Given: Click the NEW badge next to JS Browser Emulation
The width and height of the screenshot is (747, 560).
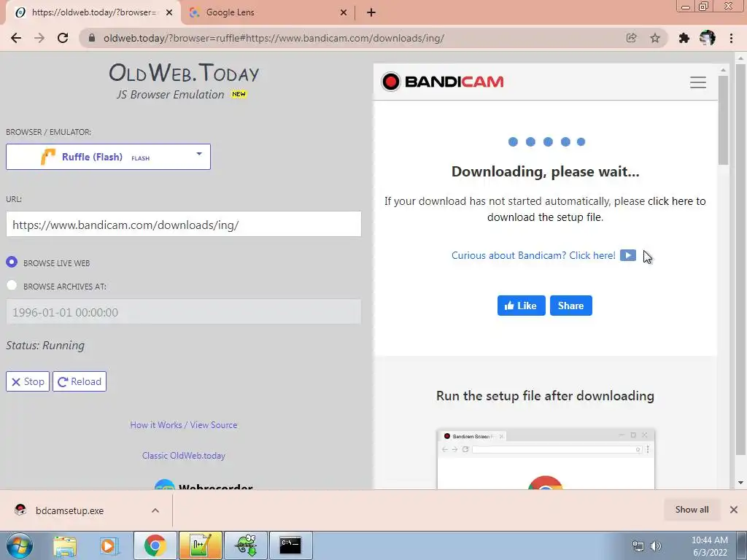Looking at the screenshot, I should point(239,94).
